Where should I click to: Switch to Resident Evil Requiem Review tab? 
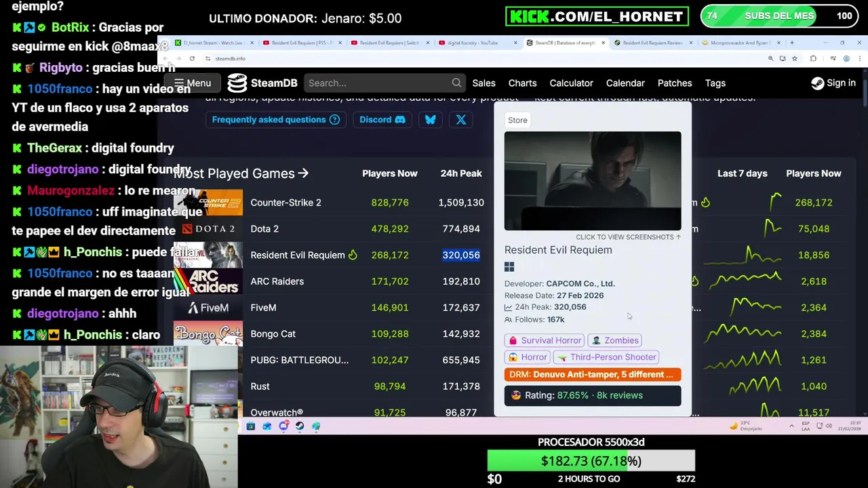tap(652, 43)
